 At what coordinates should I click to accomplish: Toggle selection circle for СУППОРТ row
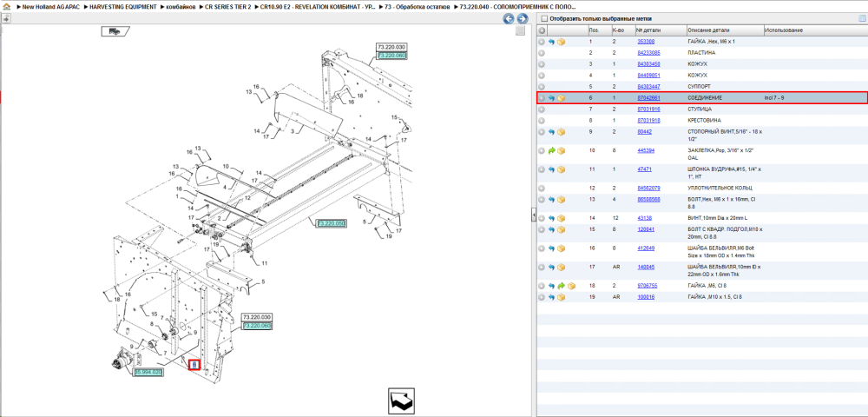[542, 87]
